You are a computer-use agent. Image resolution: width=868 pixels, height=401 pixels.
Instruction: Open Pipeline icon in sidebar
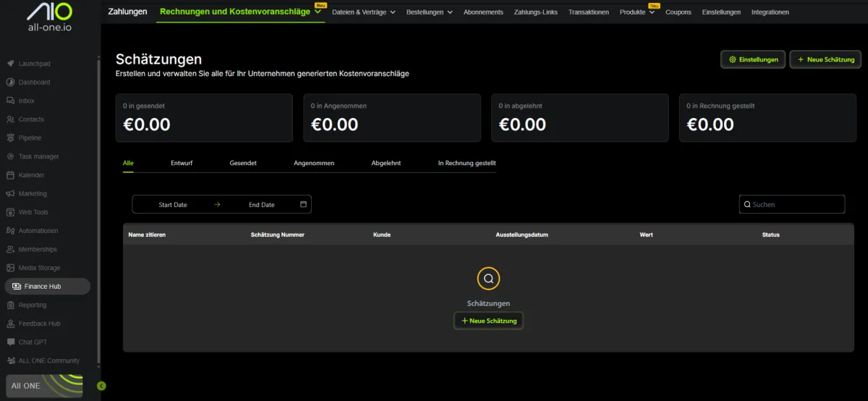tap(11, 138)
